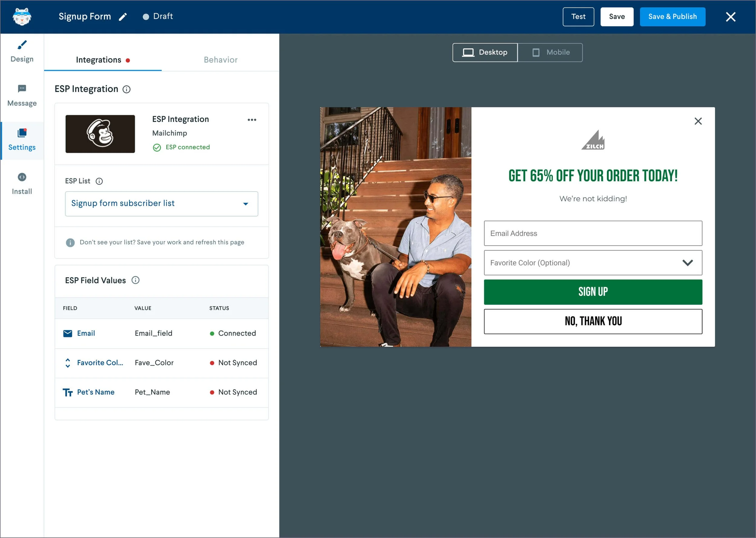
Task: Open Signup form subscriber list dropdown
Action: click(161, 204)
